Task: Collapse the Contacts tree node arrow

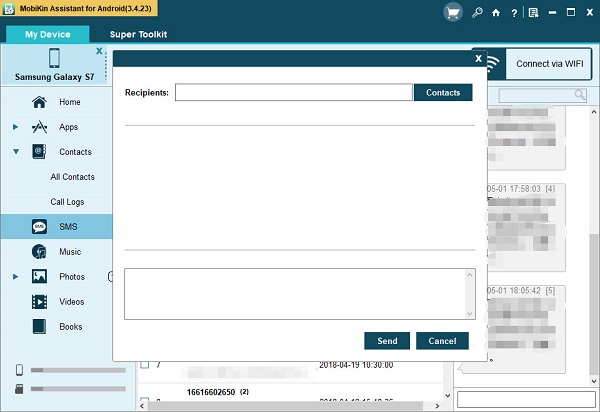Action: (16, 151)
